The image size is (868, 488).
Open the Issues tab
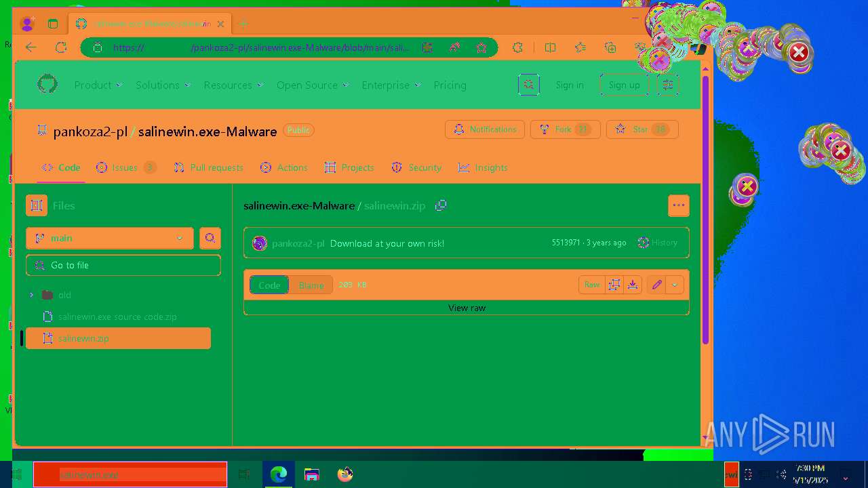pyautogui.click(x=126, y=167)
